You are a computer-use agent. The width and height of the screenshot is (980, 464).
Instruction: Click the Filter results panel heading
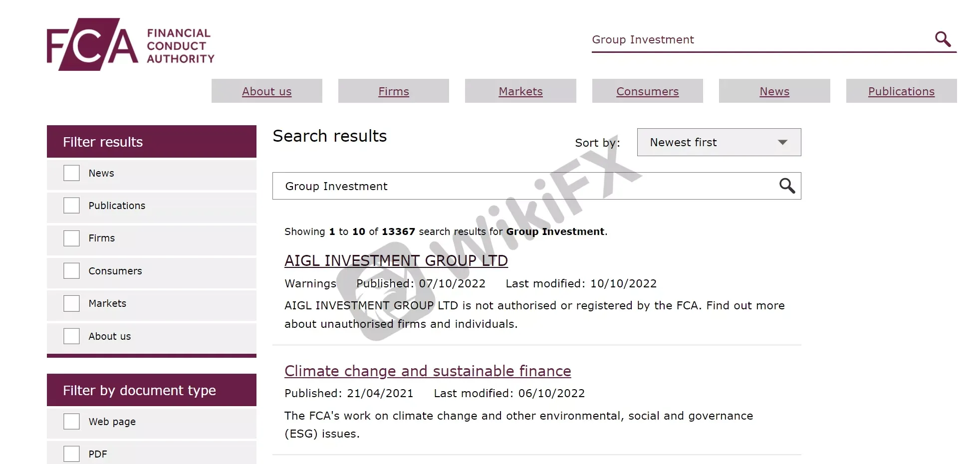click(152, 142)
